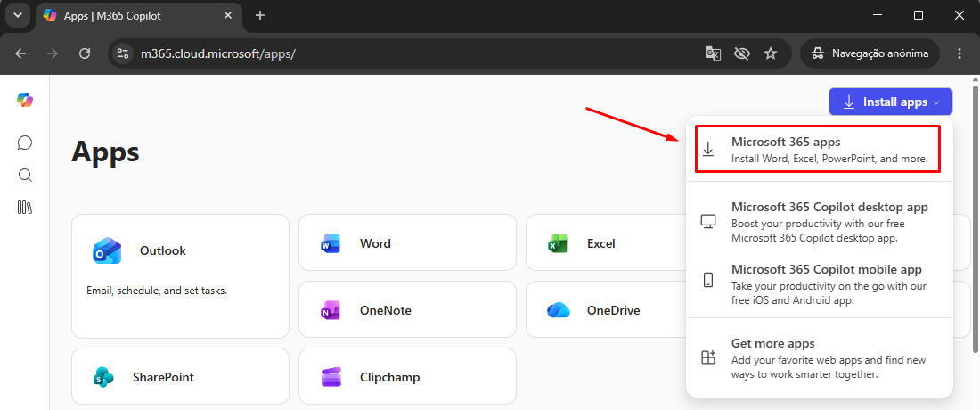Open Chat from the left sidebar
Screen dimensions: 980x410
pyautogui.click(x=25, y=143)
